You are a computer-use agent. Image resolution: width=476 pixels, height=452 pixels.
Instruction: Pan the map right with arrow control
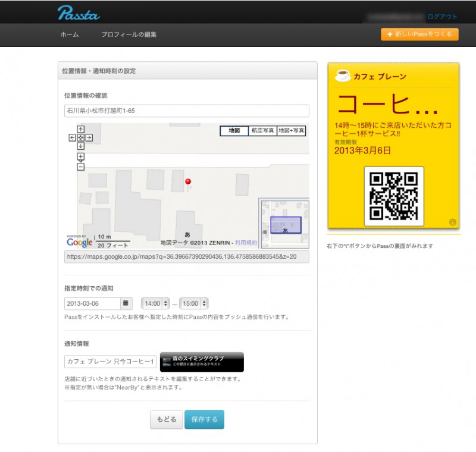pos(89,137)
